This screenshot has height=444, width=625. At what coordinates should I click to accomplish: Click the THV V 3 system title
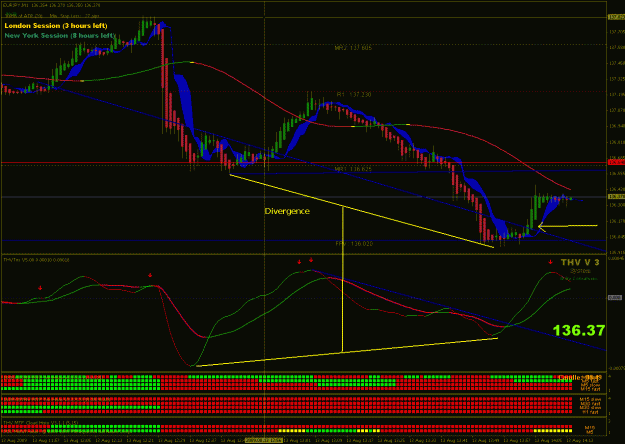[580, 262]
